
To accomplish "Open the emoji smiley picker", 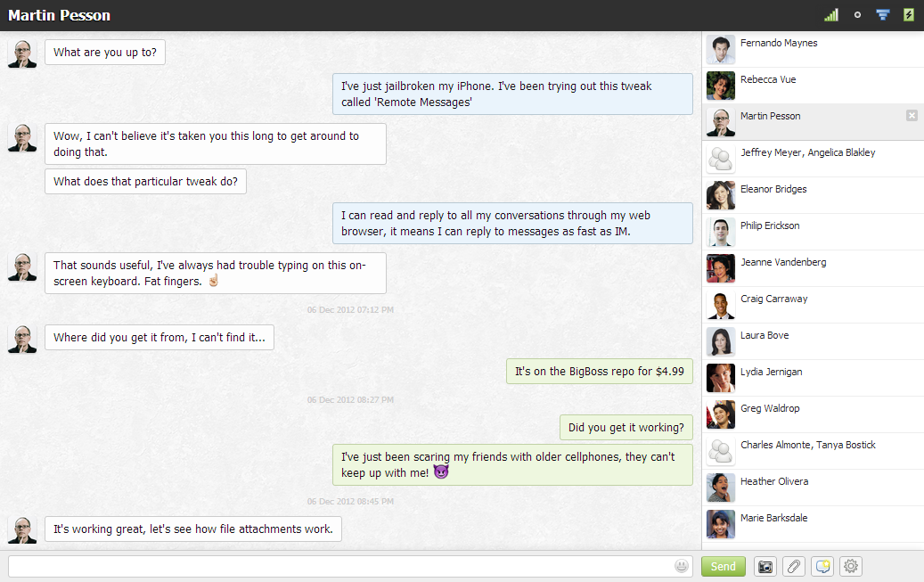I will [x=683, y=566].
